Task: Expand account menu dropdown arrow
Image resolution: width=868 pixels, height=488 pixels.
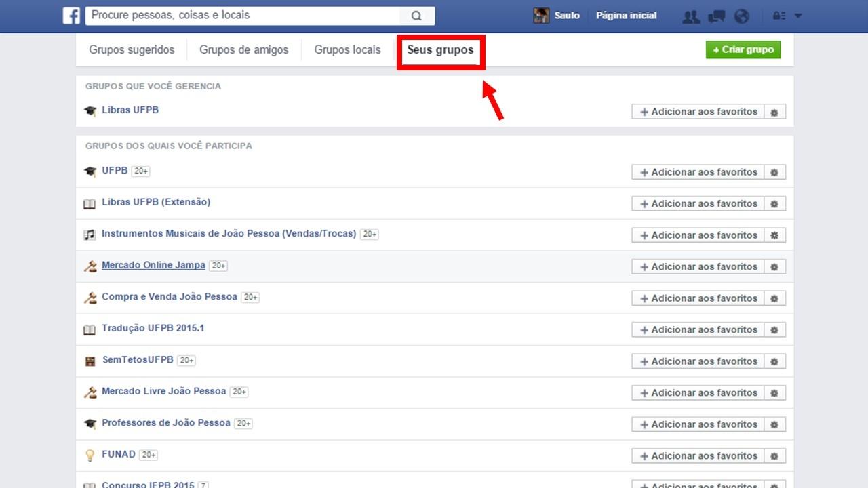Action: 798,16
